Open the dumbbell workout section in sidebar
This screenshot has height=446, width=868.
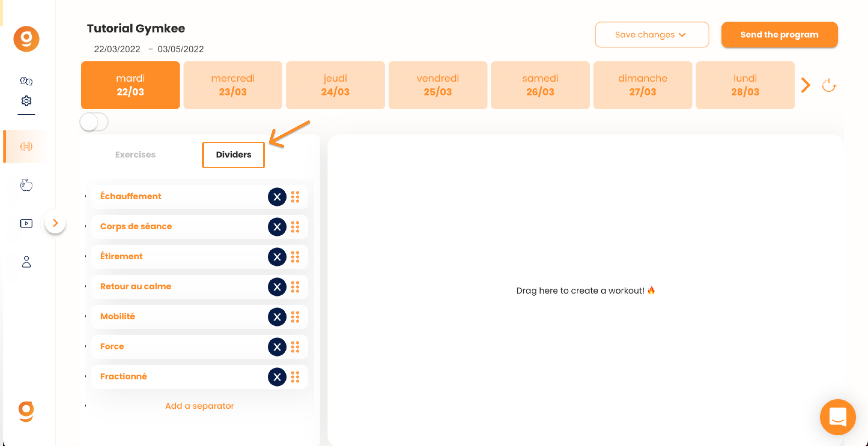point(26,146)
